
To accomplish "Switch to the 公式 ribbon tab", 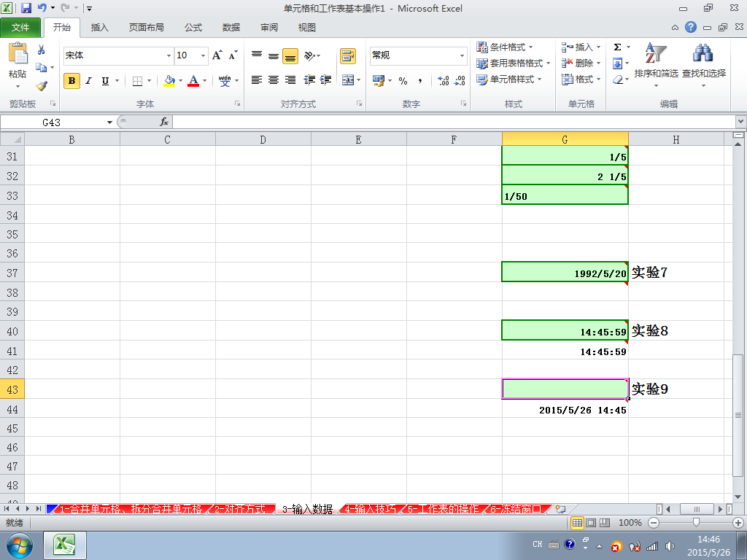I will point(193,28).
